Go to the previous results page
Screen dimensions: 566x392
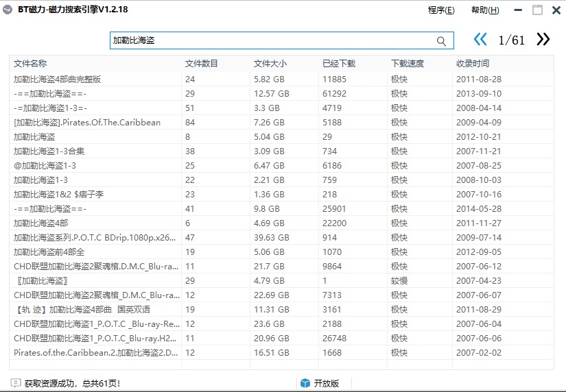coord(480,39)
